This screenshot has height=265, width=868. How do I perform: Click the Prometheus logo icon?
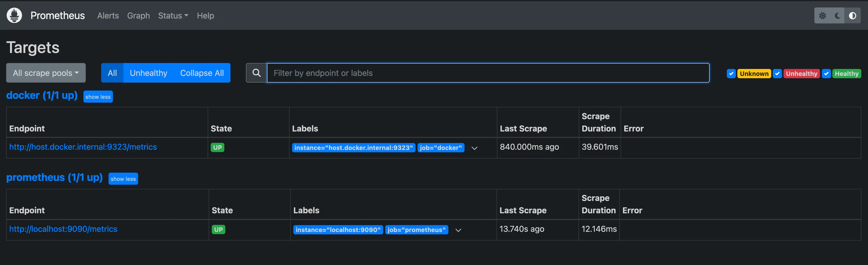[x=14, y=15]
